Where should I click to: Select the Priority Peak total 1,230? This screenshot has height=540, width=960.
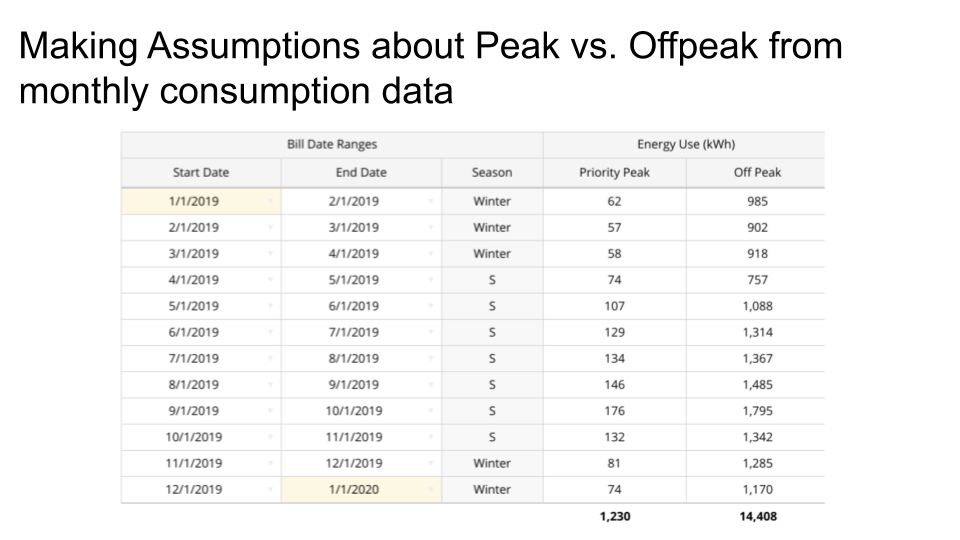[614, 517]
